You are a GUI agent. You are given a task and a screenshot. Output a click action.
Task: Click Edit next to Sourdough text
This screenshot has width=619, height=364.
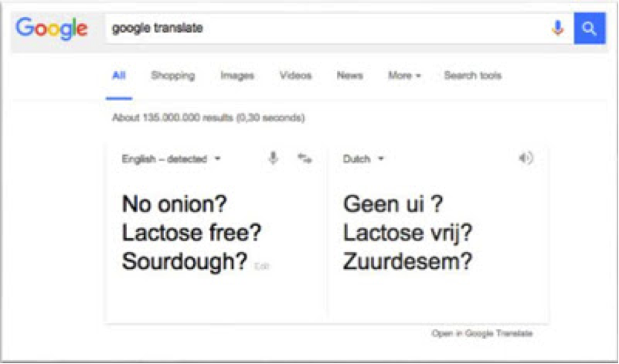pyautogui.click(x=262, y=267)
